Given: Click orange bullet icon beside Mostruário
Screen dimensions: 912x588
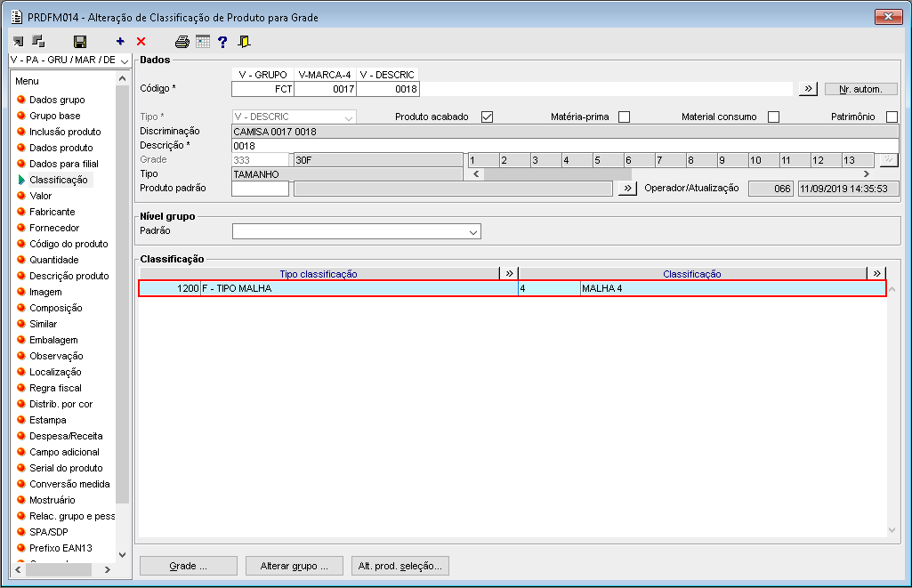Looking at the screenshot, I should [x=21, y=500].
